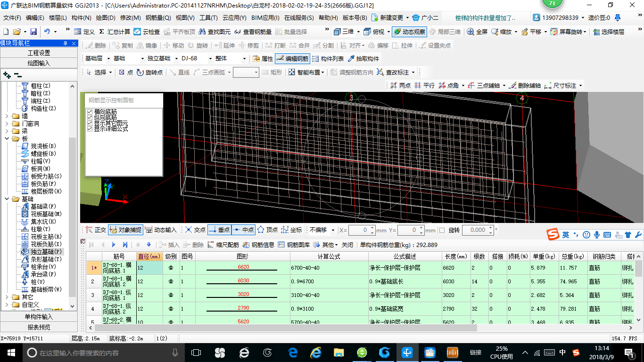This screenshot has height=362, width=644.
Task: Click 关闭 in rebar table toolbar
Action: [x=347, y=245]
